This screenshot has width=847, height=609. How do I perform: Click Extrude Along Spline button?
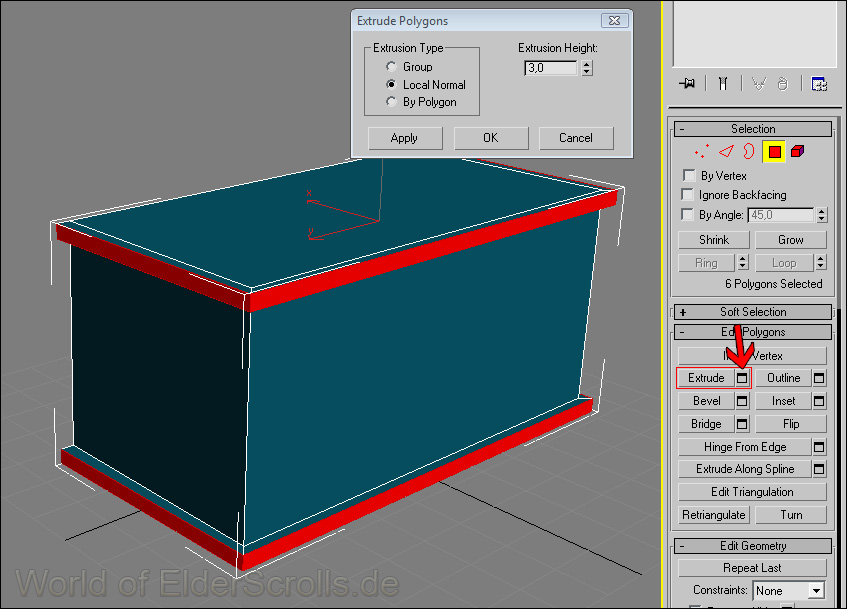744,469
